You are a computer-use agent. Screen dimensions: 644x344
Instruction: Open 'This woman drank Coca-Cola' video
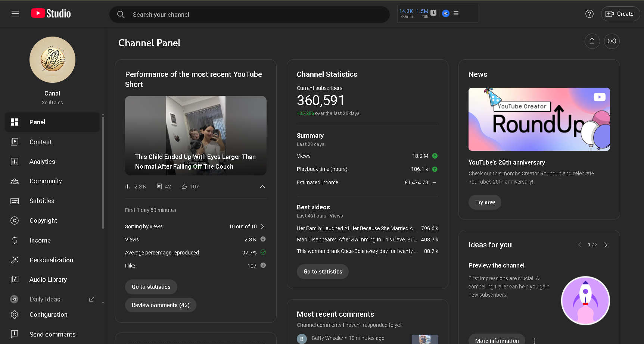click(x=357, y=251)
